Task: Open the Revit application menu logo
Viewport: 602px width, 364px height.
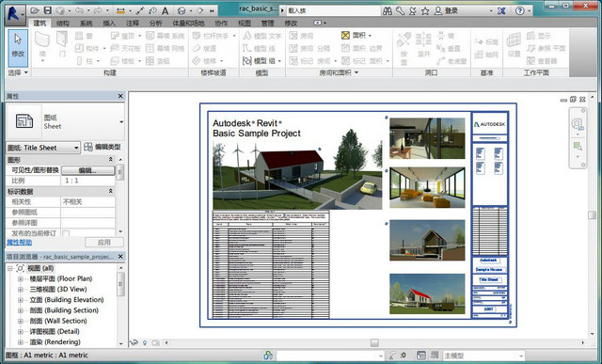Action: coord(15,14)
